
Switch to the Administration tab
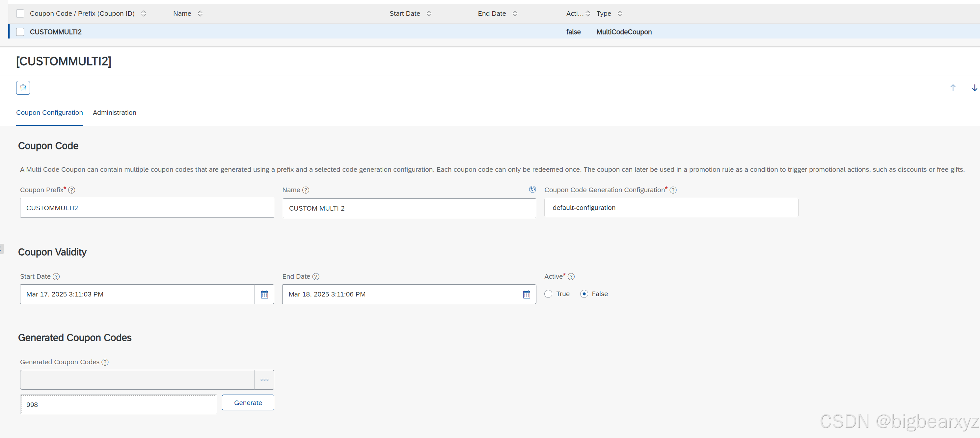(114, 113)
